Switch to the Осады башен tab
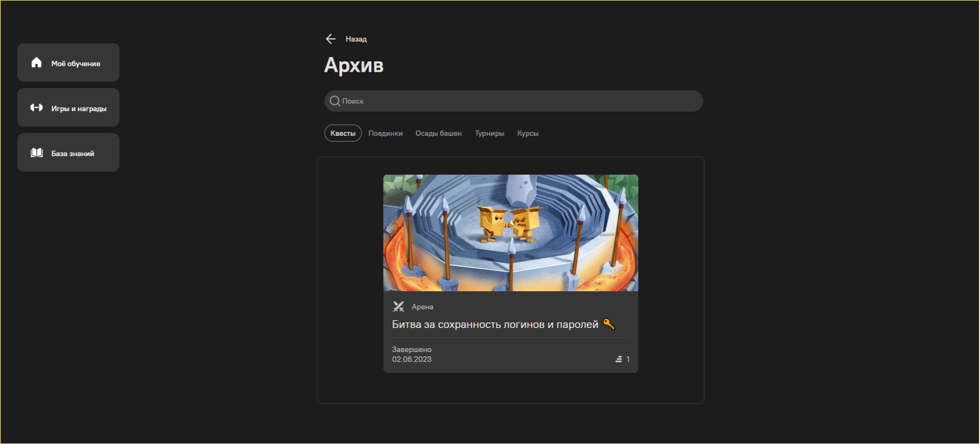The height and width of the screenshot is (444, 980). [438, 134]
